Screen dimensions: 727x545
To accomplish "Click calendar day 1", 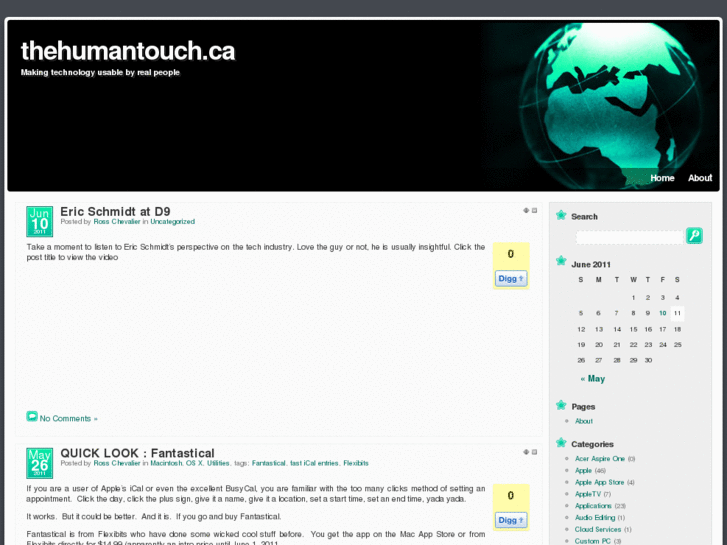I will pos(633,298).
